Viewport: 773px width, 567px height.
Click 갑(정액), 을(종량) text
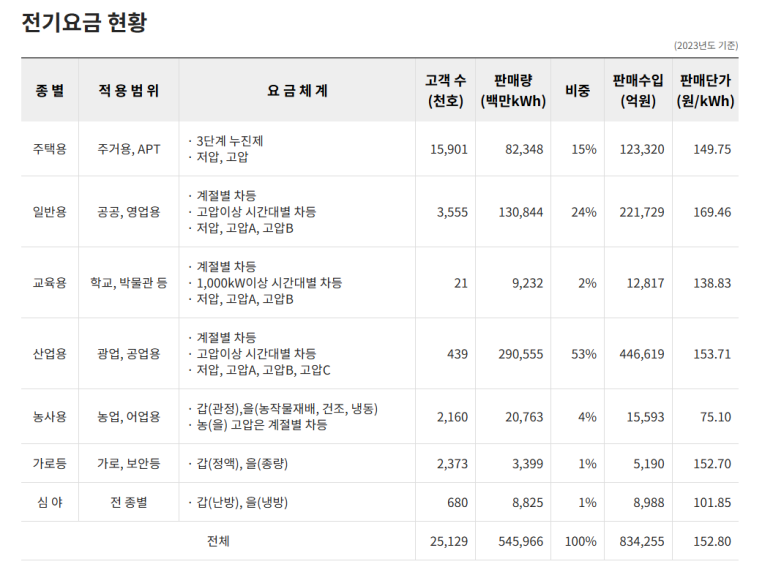pyautogui.click(x=242, y=463)
